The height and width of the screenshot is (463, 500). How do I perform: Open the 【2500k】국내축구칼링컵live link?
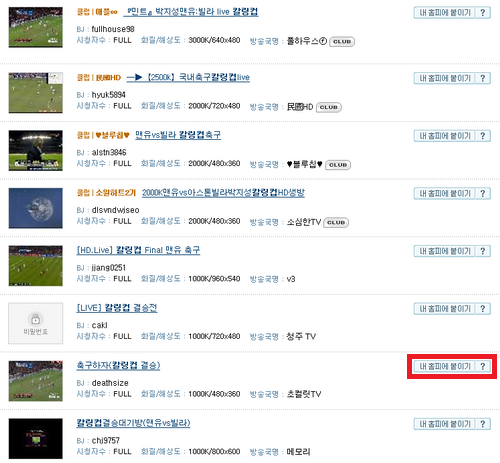coord(188,78)
